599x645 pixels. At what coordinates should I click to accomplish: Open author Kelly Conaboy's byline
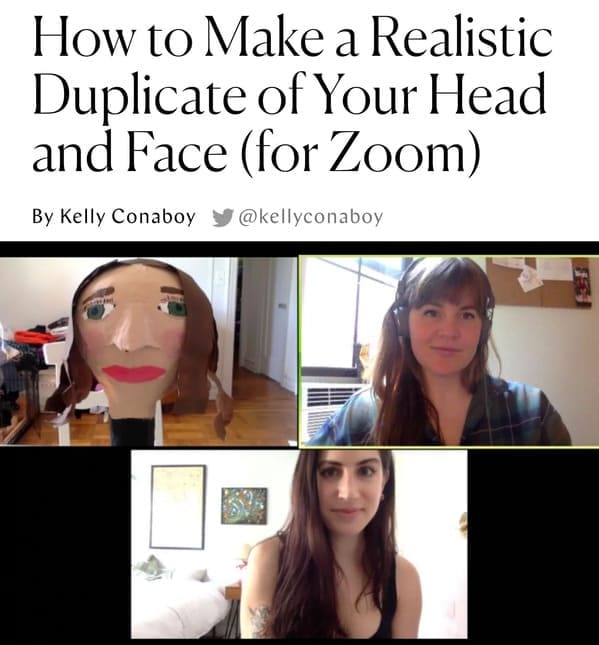(114, 216)
